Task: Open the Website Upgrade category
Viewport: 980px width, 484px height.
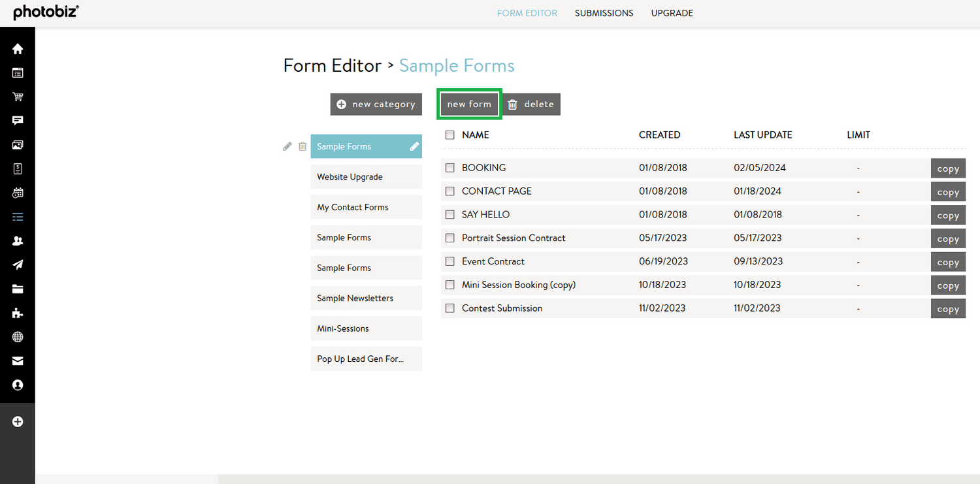Action: 367,177
